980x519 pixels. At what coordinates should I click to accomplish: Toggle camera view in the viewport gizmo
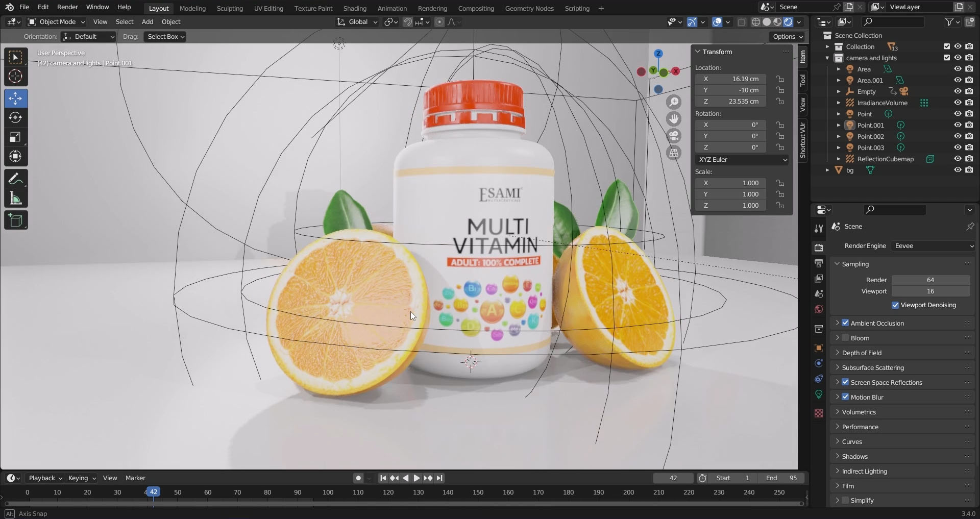point(674,136)
